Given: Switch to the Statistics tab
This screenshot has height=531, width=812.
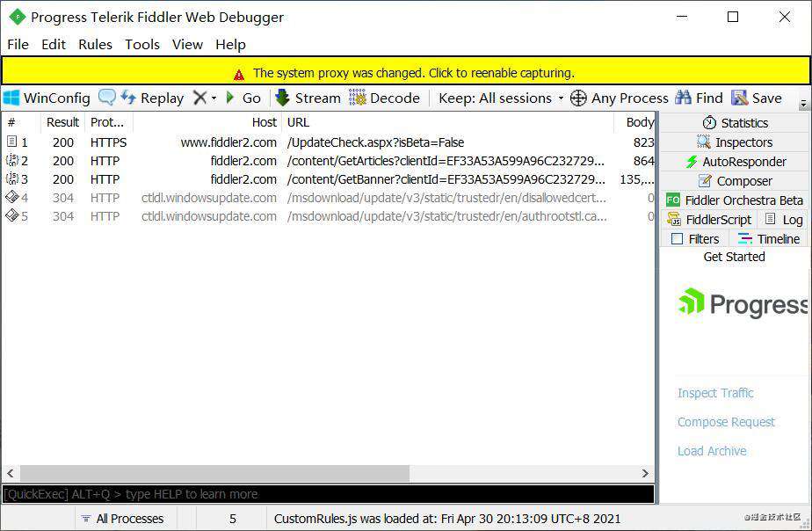Looking at the screenshot, I should coord(736,123).
